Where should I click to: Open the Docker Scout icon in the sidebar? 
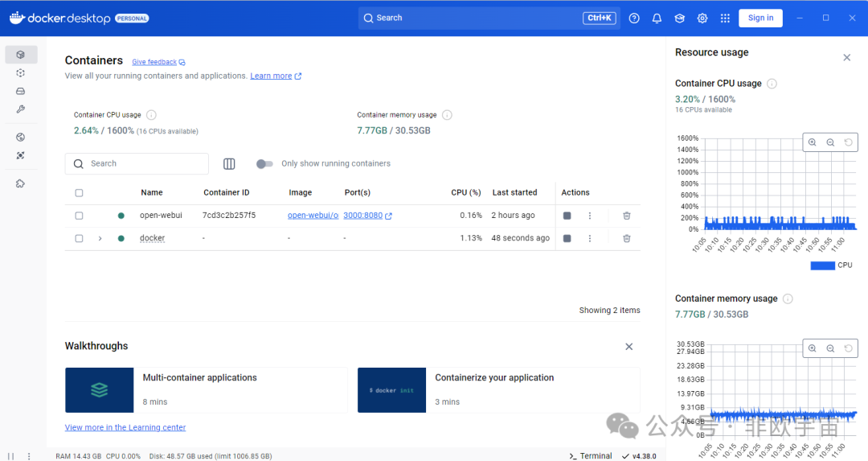tap(21, 155)
